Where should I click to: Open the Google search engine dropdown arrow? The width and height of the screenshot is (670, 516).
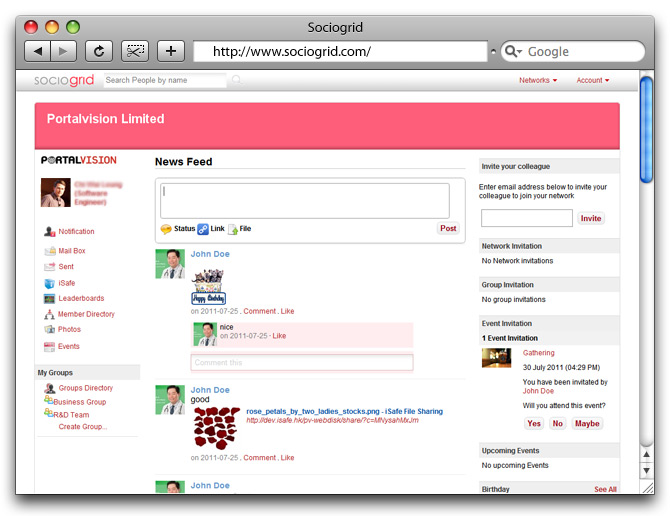(x=520, y=52)
